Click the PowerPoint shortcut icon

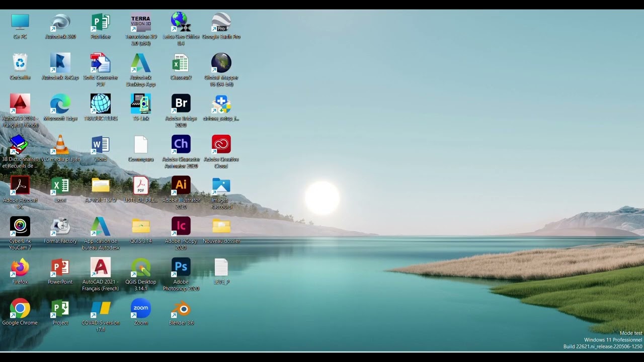(60, 267)
